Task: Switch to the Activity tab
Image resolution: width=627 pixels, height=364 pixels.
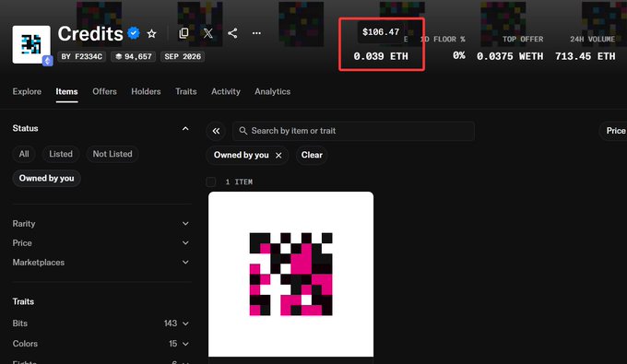Action: click(226, 91)
